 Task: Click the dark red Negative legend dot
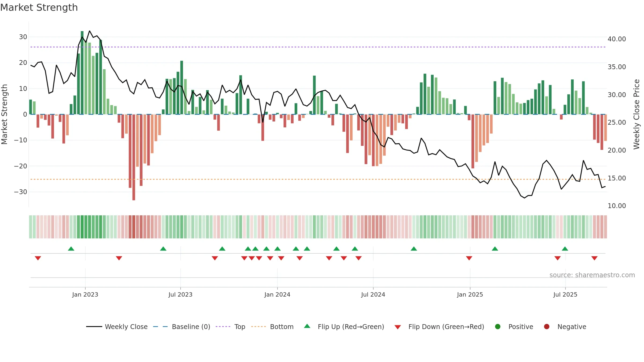click(x=547, y=327)
